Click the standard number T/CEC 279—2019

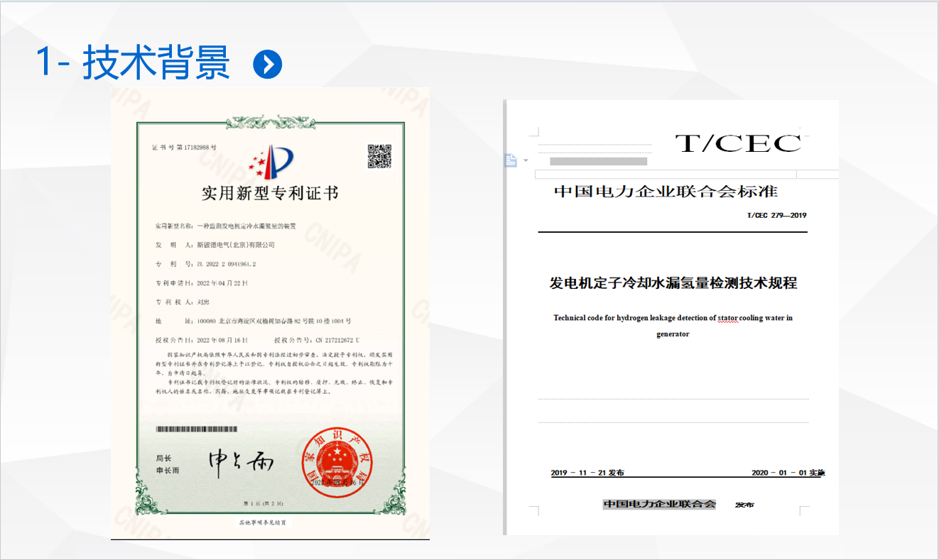[x=776, y=216]
